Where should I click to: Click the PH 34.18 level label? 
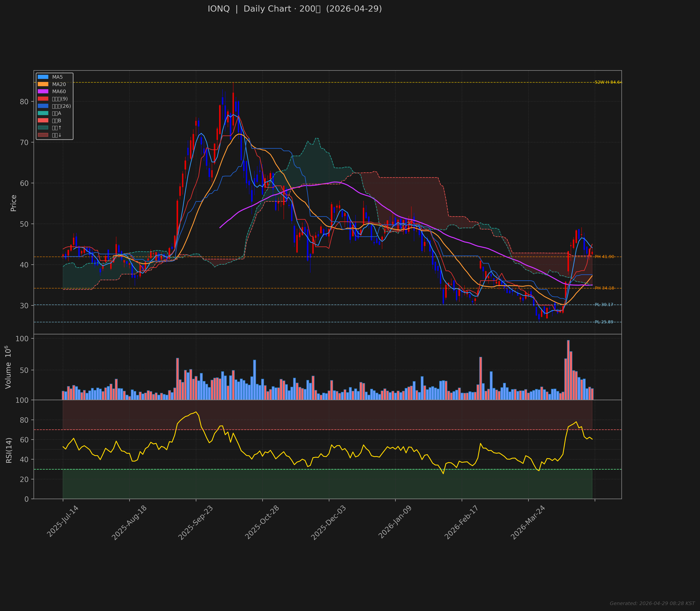click(604, 288)
